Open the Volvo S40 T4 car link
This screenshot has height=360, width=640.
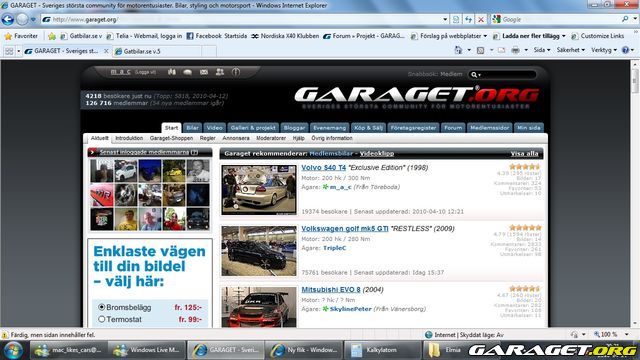(x=323, y=168)
